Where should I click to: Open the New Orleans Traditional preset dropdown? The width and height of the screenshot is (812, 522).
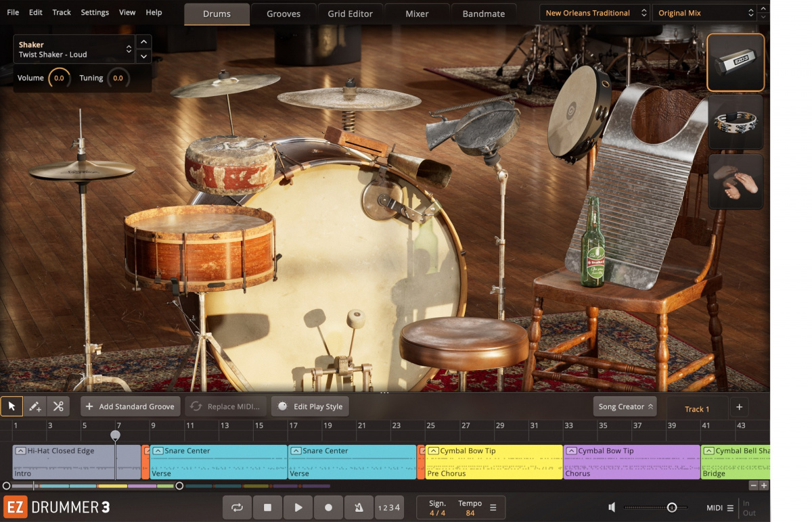(x=593, y=12)
